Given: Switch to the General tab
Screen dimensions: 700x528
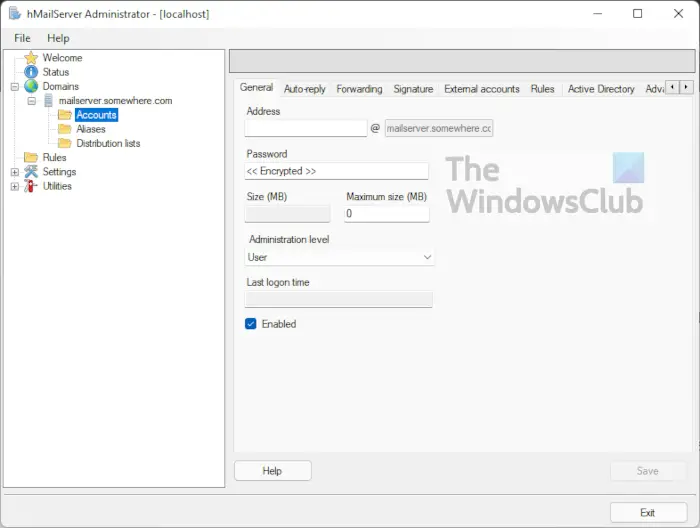Looking at the screenshot, I should (256, 87).
